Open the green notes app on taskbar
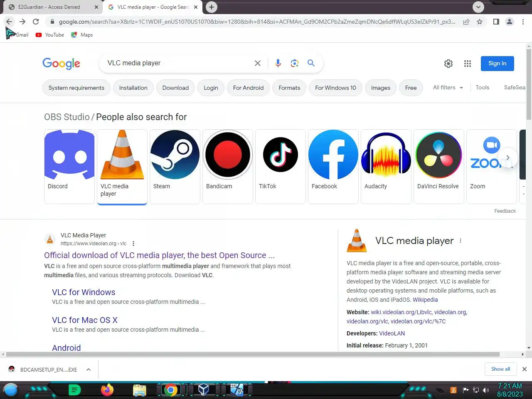 click(74, 390)
